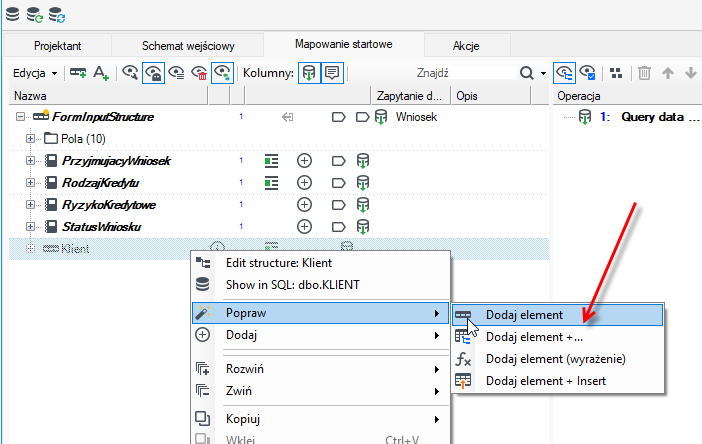Screen dimensions: 702x444
Task: Click the eye with list lines toolbar icon
Action: pyautogui.click(x=176, y=73)
